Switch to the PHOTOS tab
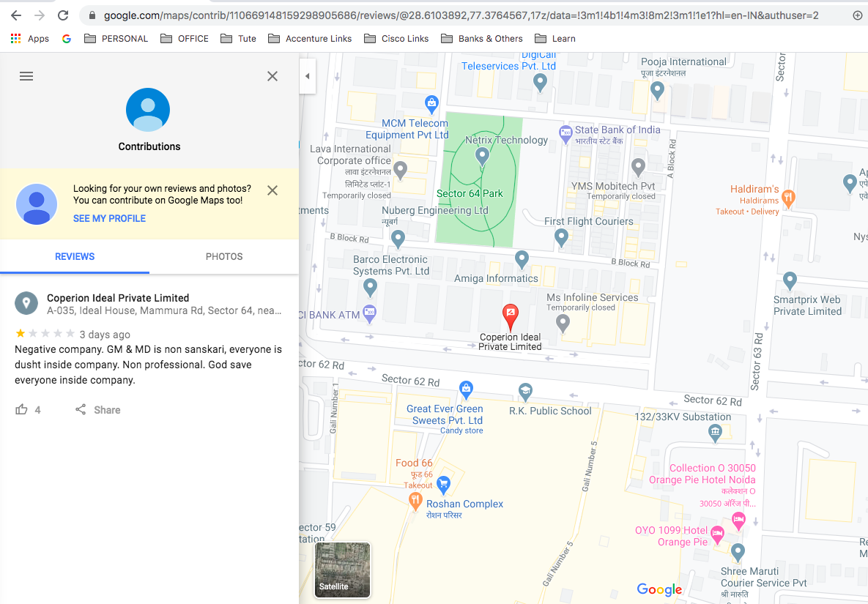The width and height of the screenshot is (868, 604). [x=224, y=257]
